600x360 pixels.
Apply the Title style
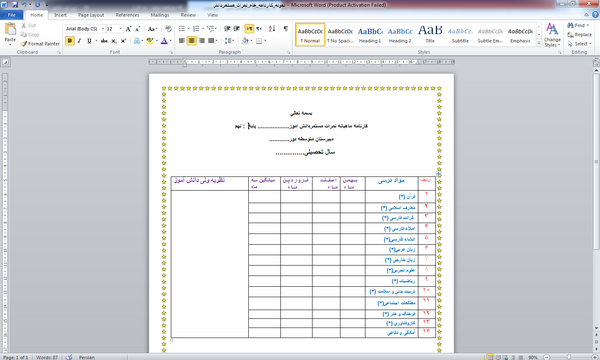[x=430, y=34]
